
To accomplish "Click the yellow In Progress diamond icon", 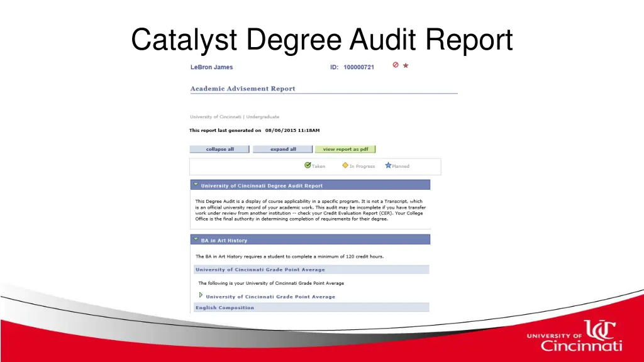I will click(345, 165).
